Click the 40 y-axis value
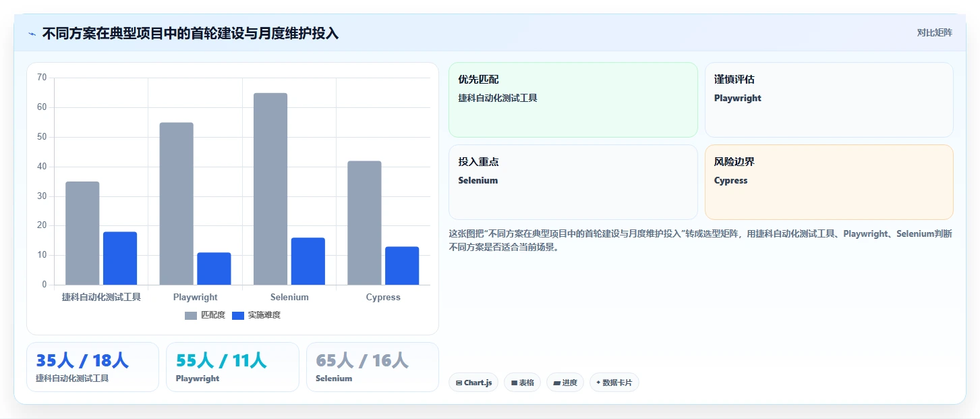Screen dimensions: 980x419 (x=42, y=166)
